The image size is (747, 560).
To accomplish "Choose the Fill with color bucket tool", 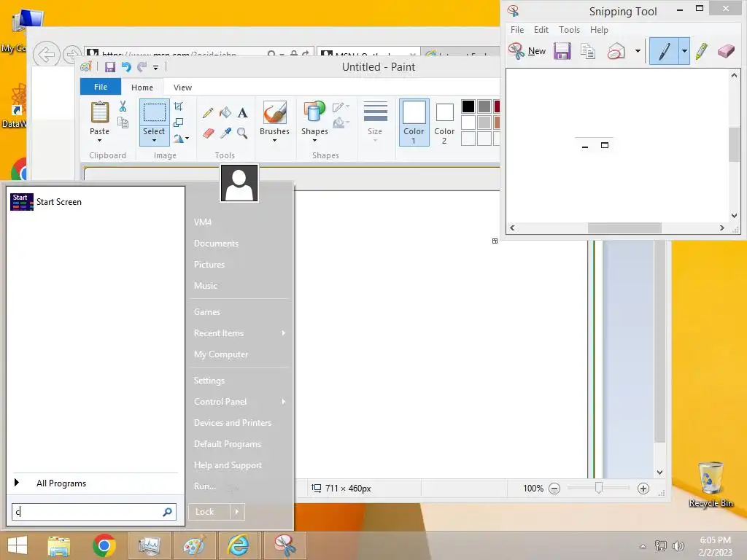I will 225,113.
